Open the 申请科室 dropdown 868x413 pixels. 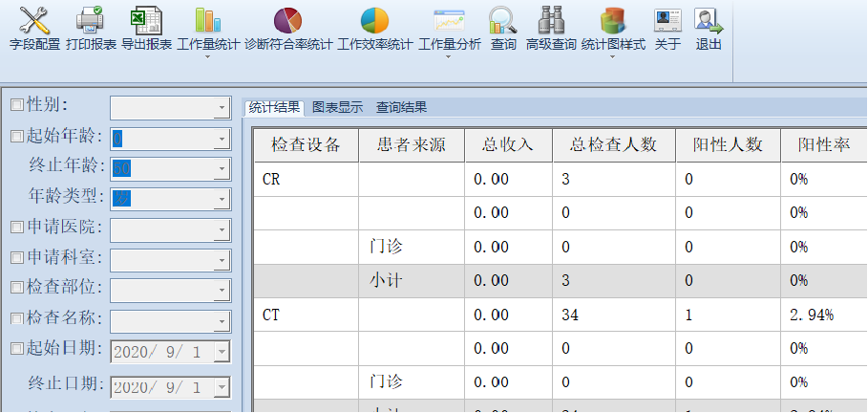(x=222, y=261)
